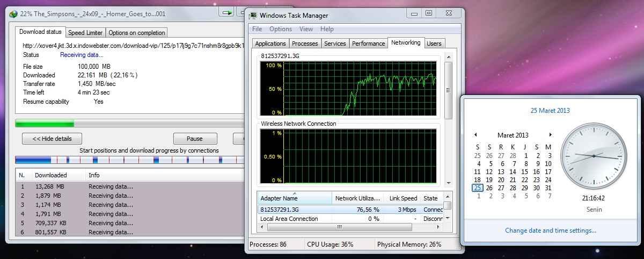Open the Help menu in Task Manager

click(327, 29)
